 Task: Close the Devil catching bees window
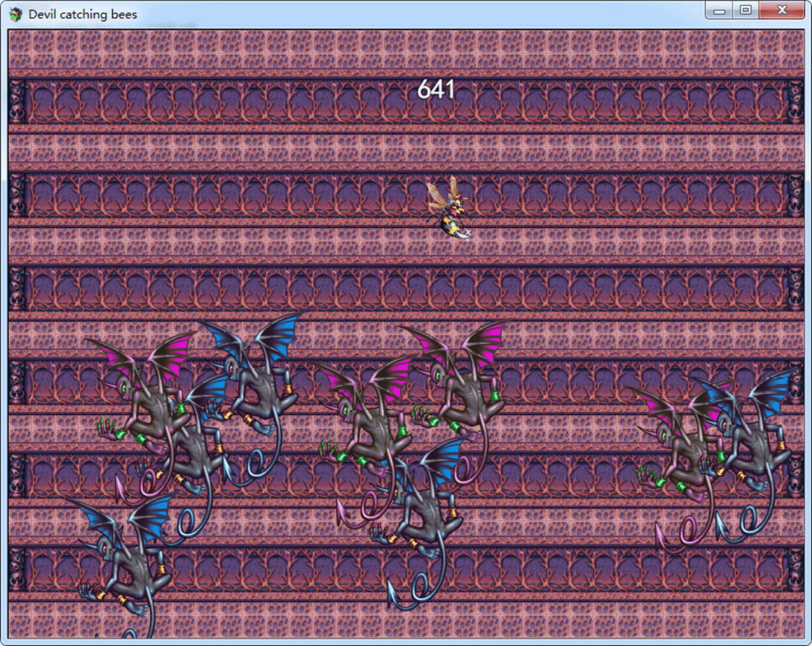(x=781, y=11)
